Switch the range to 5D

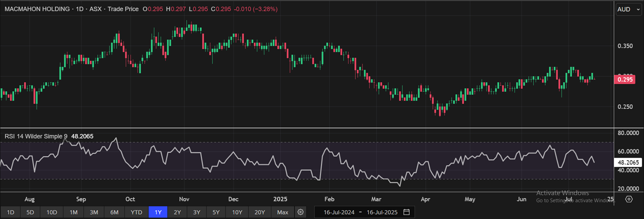coord(30,212)
